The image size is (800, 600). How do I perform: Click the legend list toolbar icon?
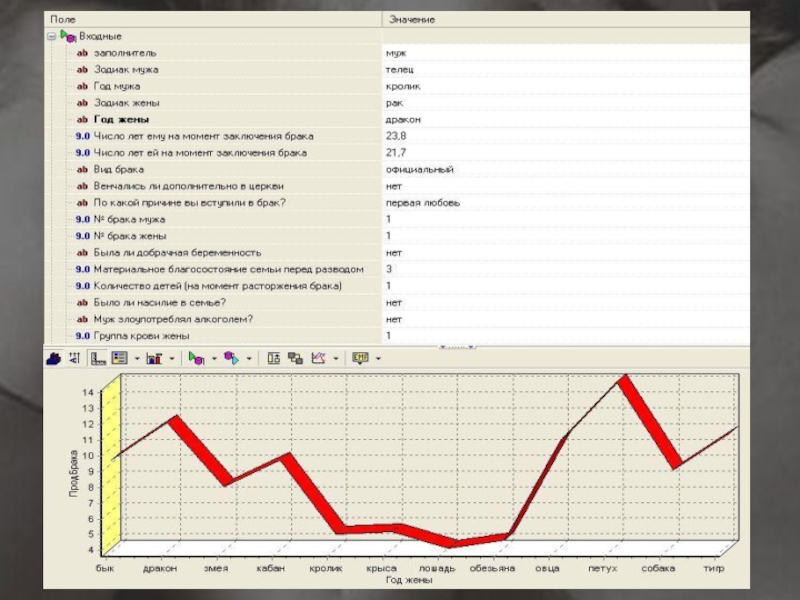(x=118, y=357)
